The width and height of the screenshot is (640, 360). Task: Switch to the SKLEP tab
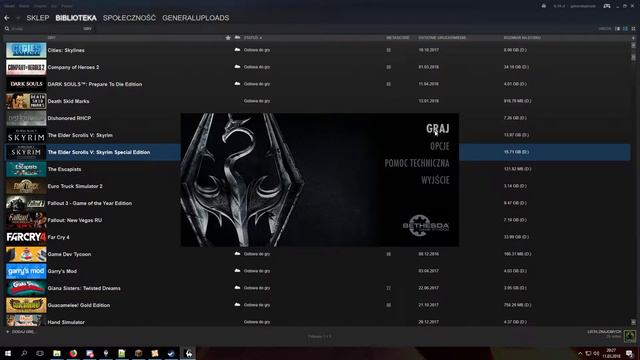point(38,18)
